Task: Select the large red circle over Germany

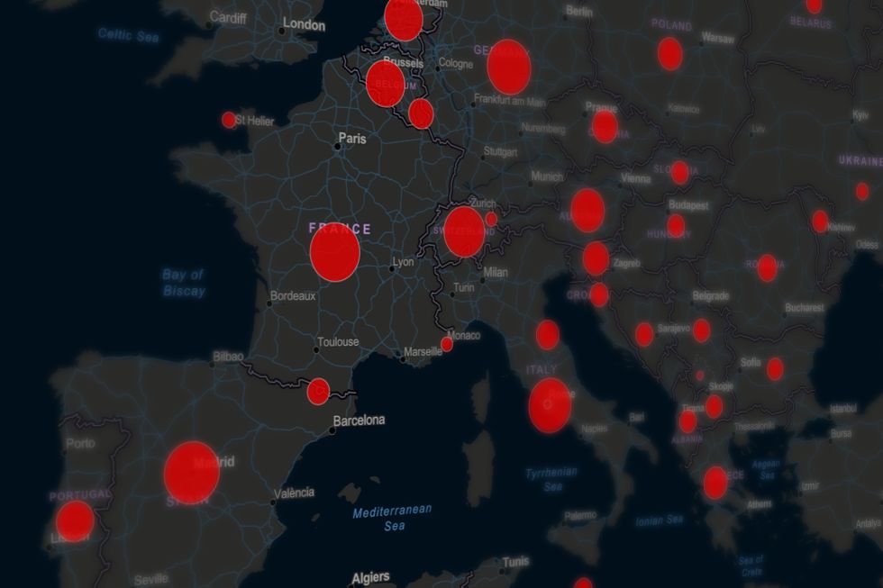Action: click(508, 68)
